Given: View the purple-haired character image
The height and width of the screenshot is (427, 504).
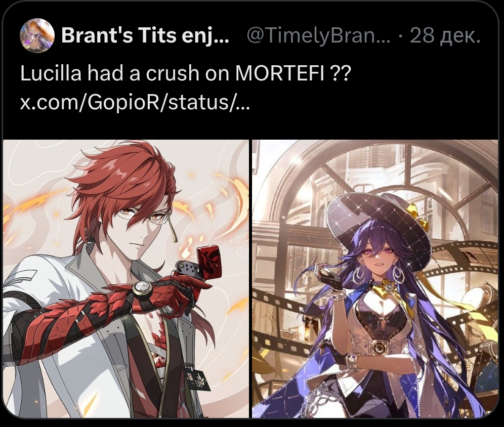Looking at the screenshot, I should [x=375, y=279].
